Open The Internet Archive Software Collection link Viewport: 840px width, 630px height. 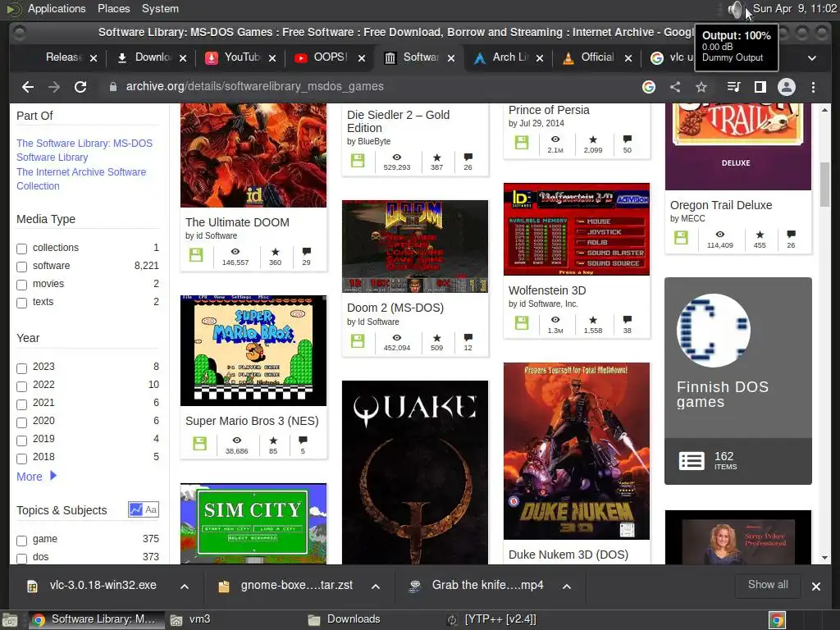81,179
